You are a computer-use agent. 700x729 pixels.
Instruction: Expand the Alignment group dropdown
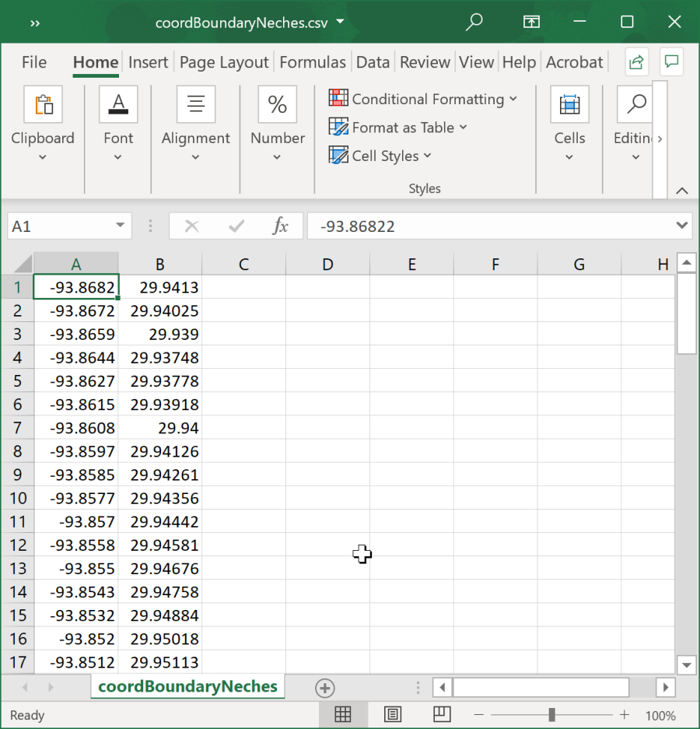pos(196,157)
